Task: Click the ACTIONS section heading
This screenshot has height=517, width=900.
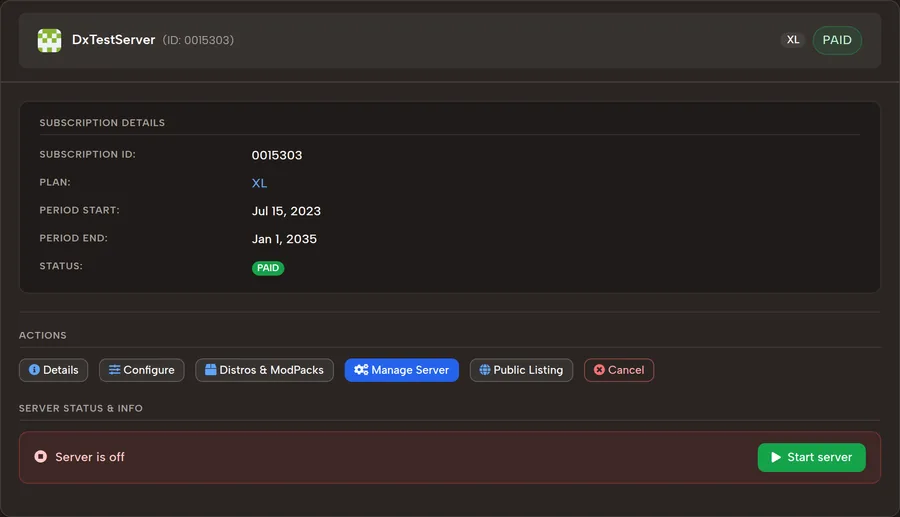Action: (x=42, y=335)
